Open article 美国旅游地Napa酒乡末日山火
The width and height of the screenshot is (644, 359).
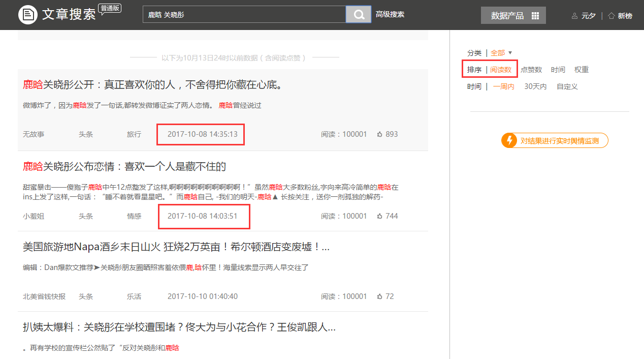176,247
